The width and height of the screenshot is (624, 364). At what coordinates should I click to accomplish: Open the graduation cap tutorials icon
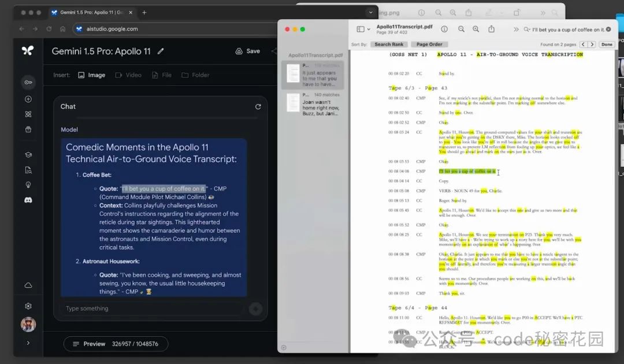(28, 155)
